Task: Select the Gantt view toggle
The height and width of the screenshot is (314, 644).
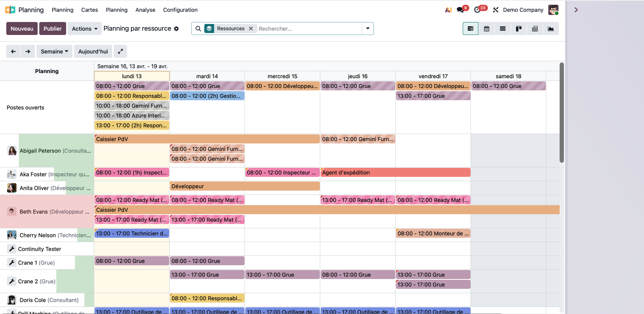Action: 470,29
